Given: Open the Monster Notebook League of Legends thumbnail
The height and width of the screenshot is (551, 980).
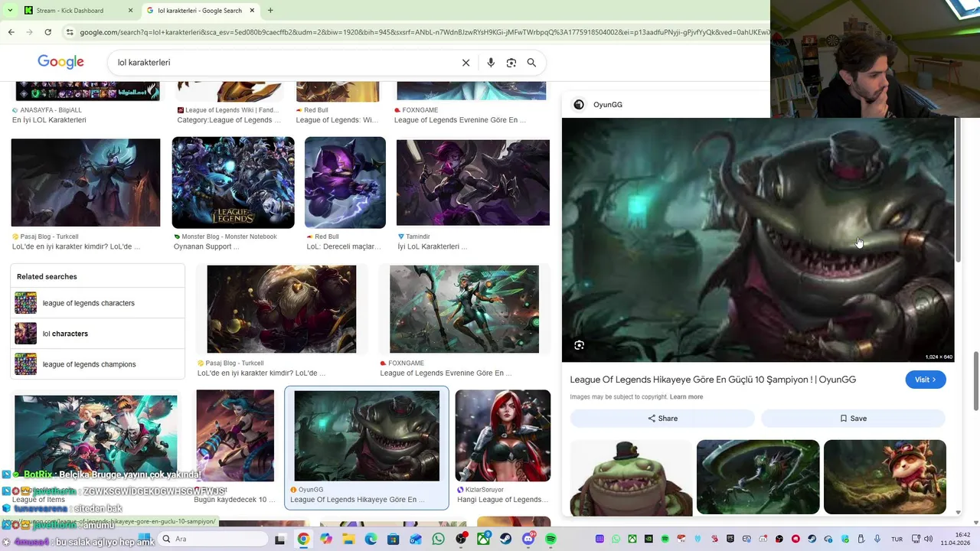Looking at the screenshot, I should point(233,182).
